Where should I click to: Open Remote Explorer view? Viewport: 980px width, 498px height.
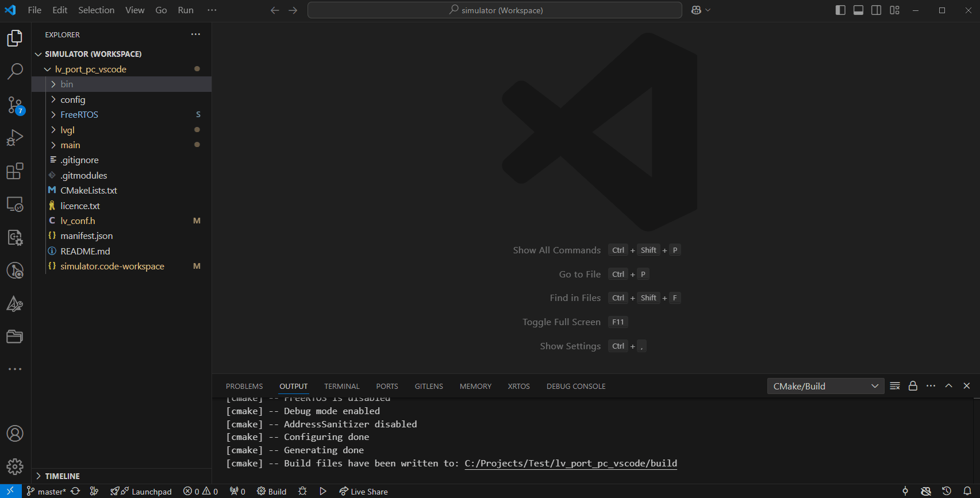[15, 204]
